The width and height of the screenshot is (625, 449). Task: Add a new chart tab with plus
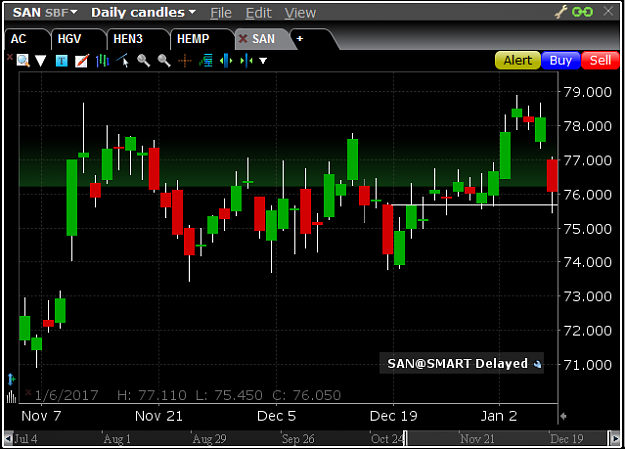300,39
